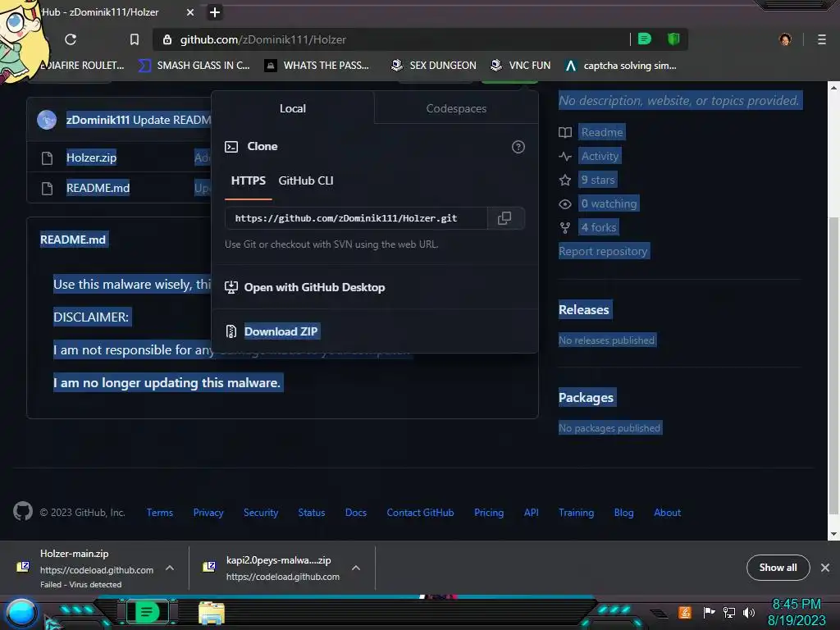This screenshot has height=630, width=840.
Task: Select the HTTPS clone option
Action: pos(249,181)
